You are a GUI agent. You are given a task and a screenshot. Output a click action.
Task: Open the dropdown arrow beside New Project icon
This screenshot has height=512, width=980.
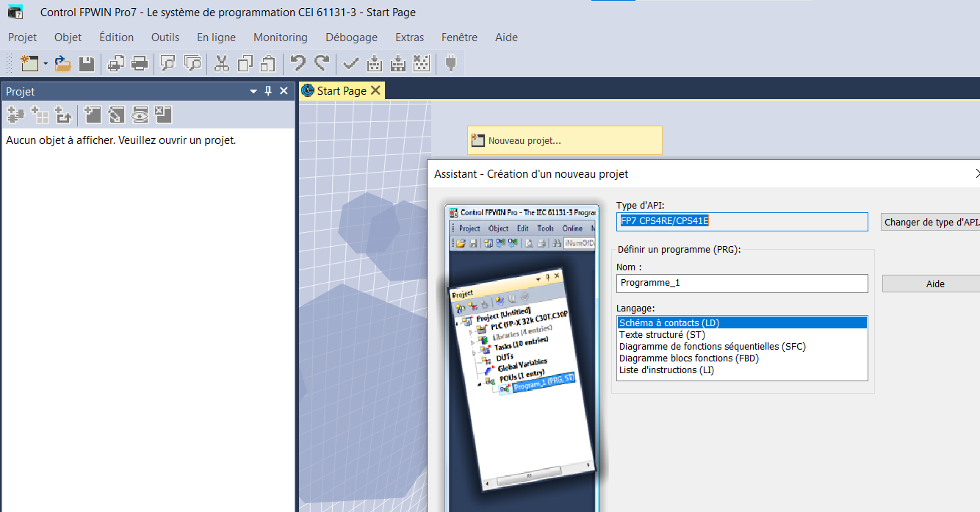click(46, 64)
